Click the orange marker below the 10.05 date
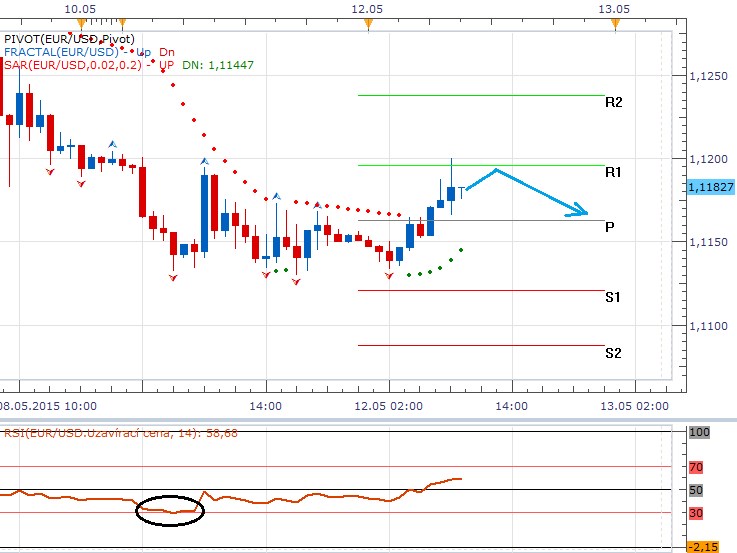 pyautogui.click(x=79, y=22)
